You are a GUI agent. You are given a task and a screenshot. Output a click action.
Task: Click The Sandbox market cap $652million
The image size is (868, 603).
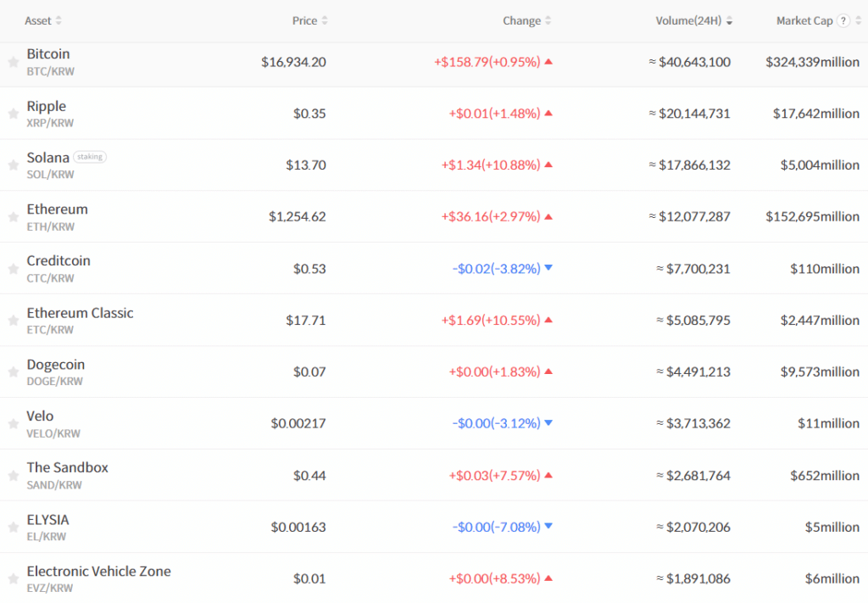825,475
